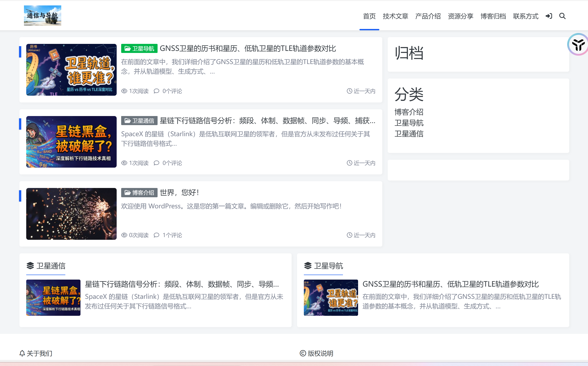Click the 卫星通信 badge on the Starlink post
This screenshot has height=366, width=588.
coord(139,120)
